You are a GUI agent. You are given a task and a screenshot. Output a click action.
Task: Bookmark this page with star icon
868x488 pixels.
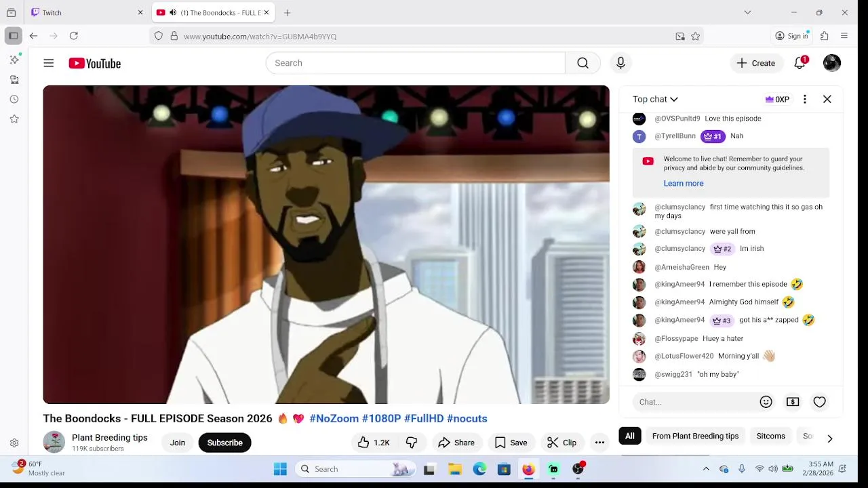point(696,37)
